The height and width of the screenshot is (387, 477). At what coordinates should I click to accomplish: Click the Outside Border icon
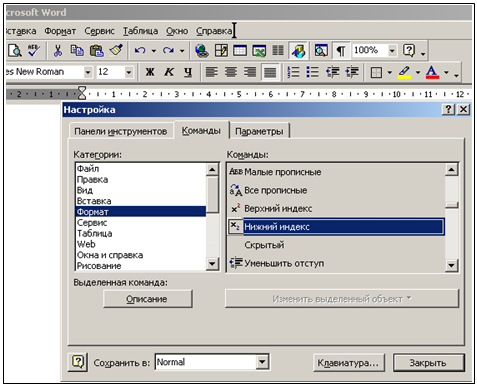point(376,72)
